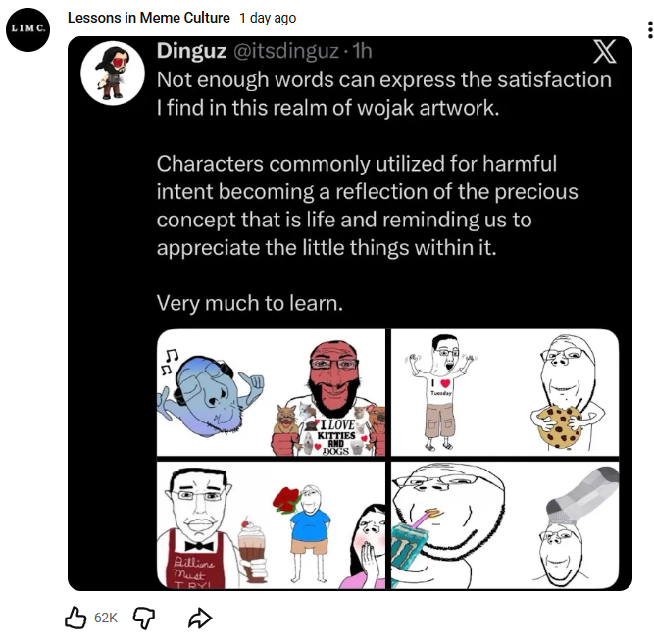Select the blue wojak with headphones image
The height and width of the screenshot is (644, 654).
click(210, 393)
